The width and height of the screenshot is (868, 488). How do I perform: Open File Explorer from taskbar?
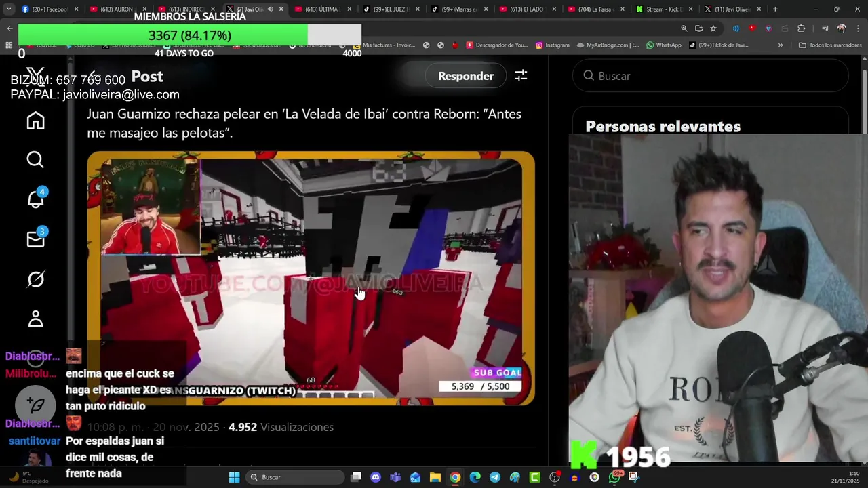435,477
